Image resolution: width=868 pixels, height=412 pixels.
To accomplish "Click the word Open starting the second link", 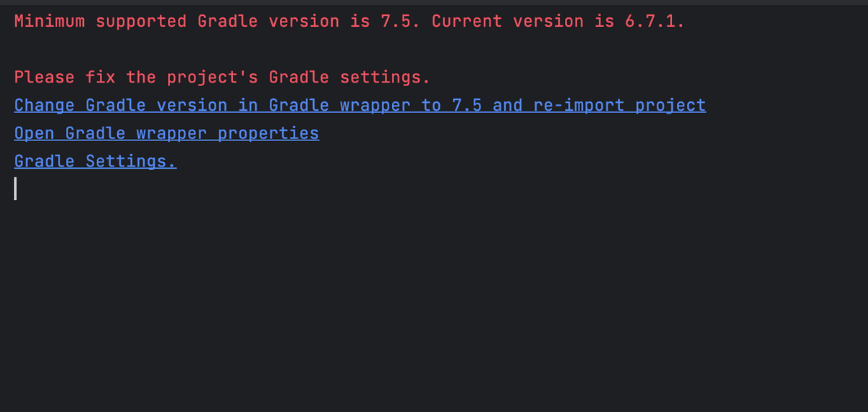I will pyautogui.click(x=34, y=133).
